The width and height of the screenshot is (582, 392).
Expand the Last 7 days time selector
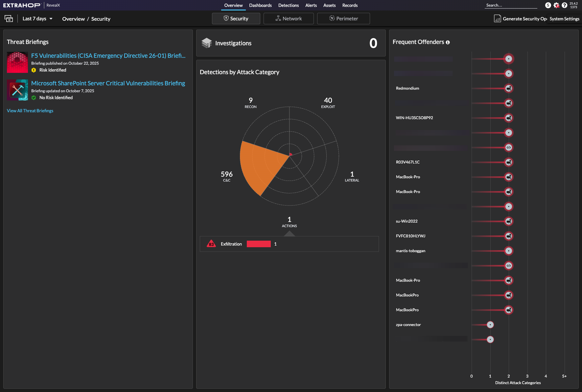click(37, 19)
